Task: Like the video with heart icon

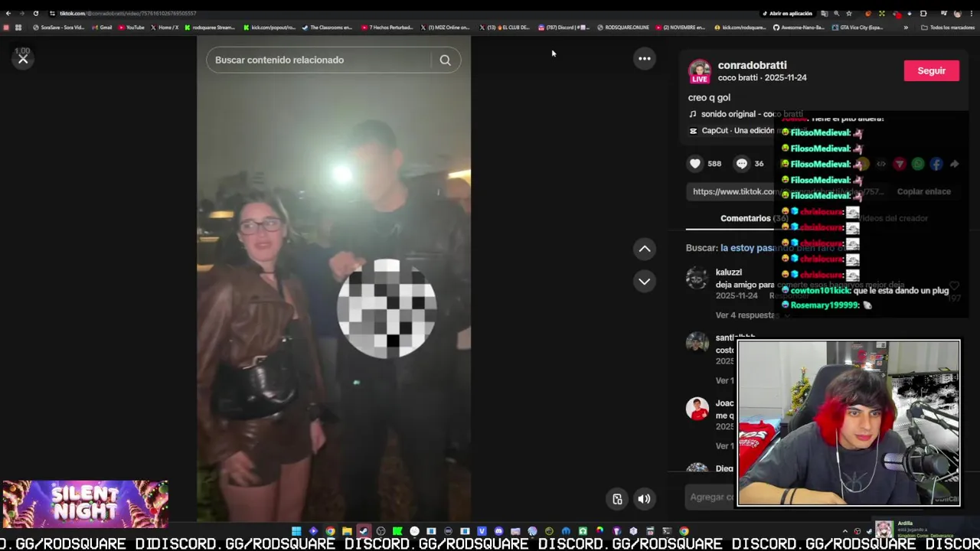Action: 695,163
